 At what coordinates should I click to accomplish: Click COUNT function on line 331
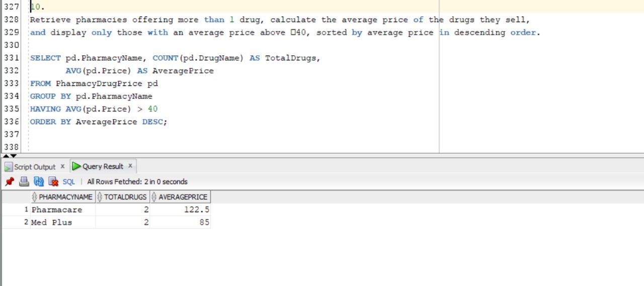[x=166, y=58]
